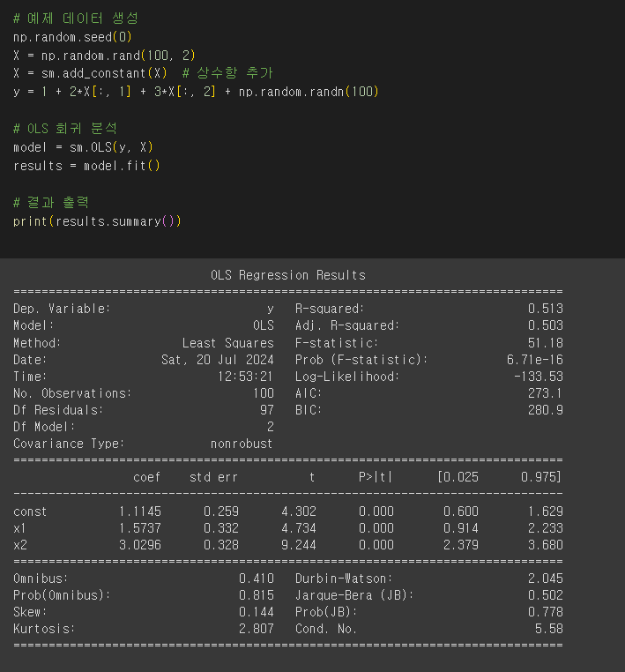
Task: Click the '# OLS 회귀 분석' comment
Action: click(65, 129)
